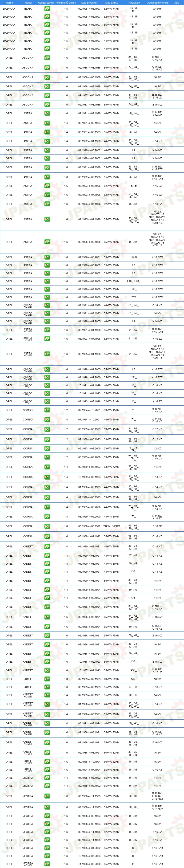Click the Marka column header
The width and height of the screenshot is (184, 868).
[9, 2]
